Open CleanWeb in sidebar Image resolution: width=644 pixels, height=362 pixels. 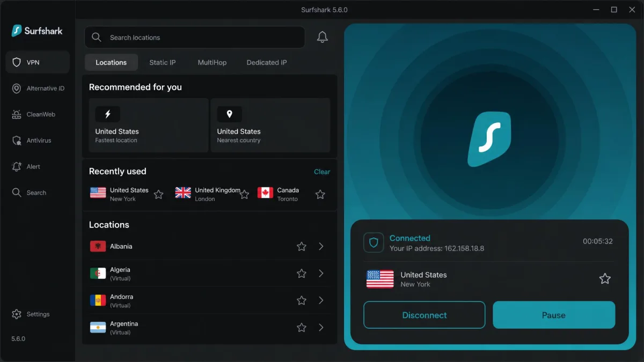coord(38,114)
